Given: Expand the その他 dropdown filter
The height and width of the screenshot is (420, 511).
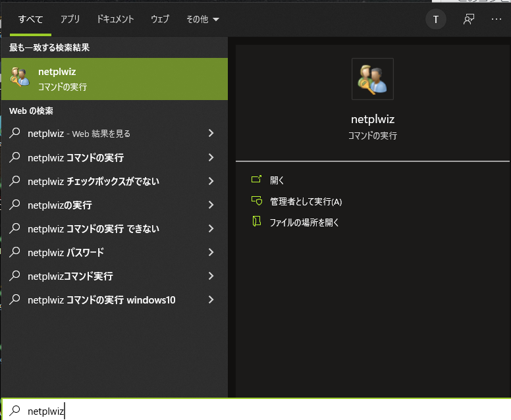Looking at the screenshot, I should pos(202,20).
